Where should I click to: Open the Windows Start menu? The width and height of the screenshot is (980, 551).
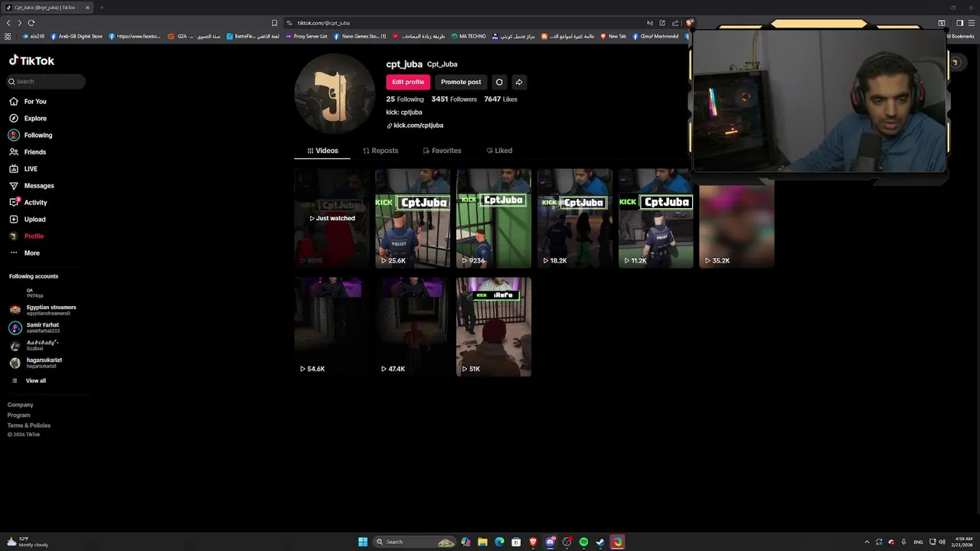click(363, 542)
